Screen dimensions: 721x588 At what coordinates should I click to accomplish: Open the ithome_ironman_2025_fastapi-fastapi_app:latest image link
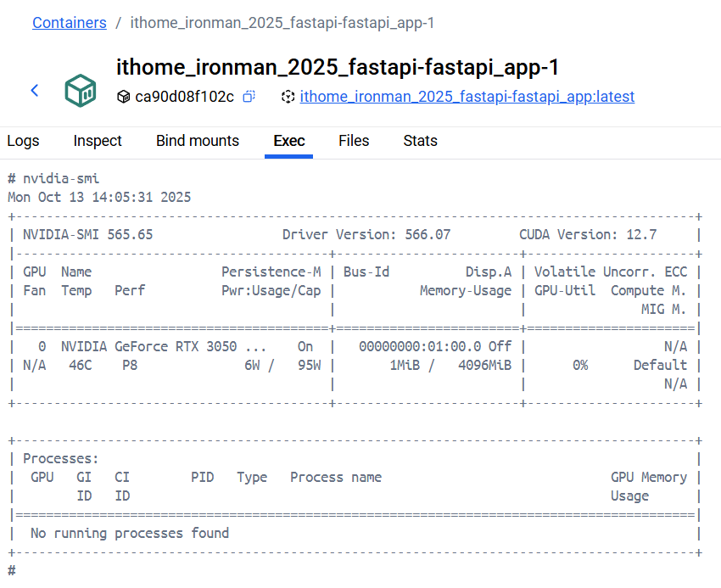point(467,97)
